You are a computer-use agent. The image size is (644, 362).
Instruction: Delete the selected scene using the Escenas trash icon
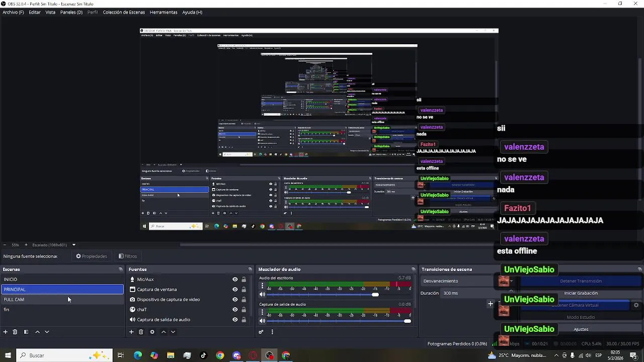point(15,332)
